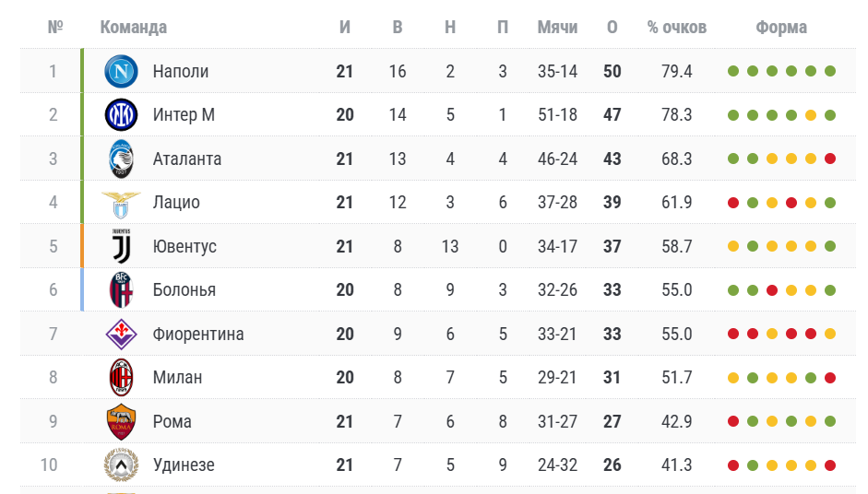This screenshot has height=494, width=868.
Task: Click the Фиорентина team name
Action: click(x=198, y=335)
